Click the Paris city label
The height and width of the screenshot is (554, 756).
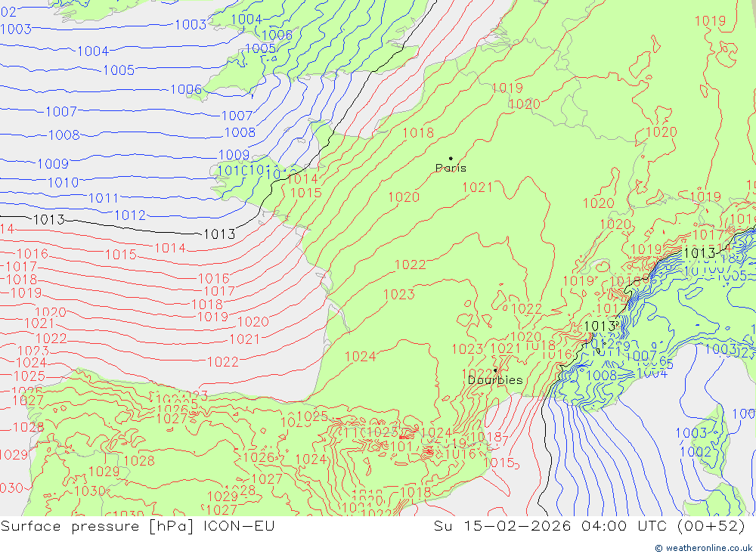pyautogui.click(x=451, y=168)
